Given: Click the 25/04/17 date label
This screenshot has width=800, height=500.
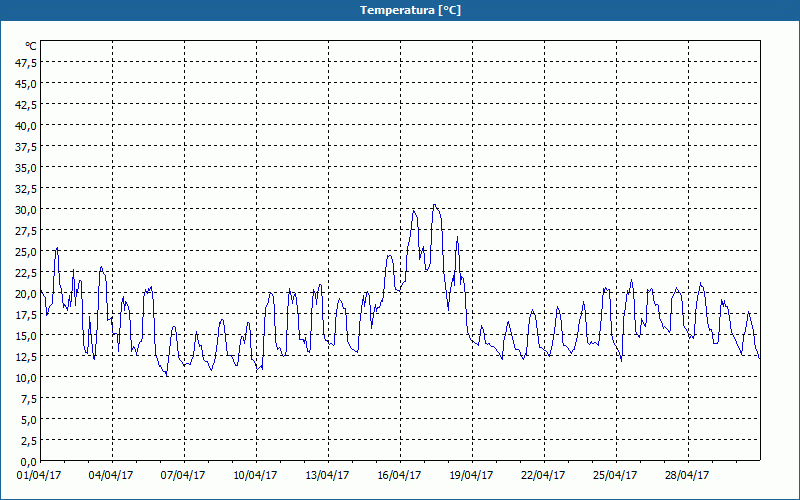Looking at the screenshot, I should tap(615, 475).
